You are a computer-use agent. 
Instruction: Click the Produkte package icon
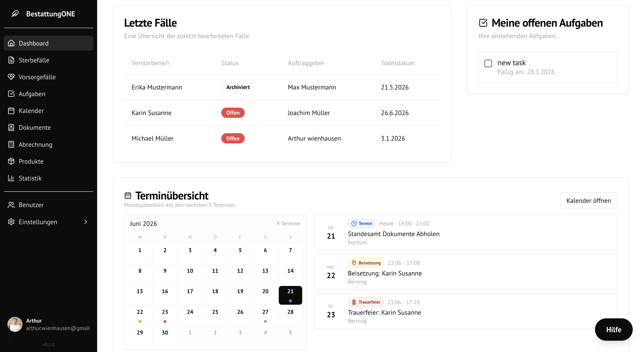11,161
